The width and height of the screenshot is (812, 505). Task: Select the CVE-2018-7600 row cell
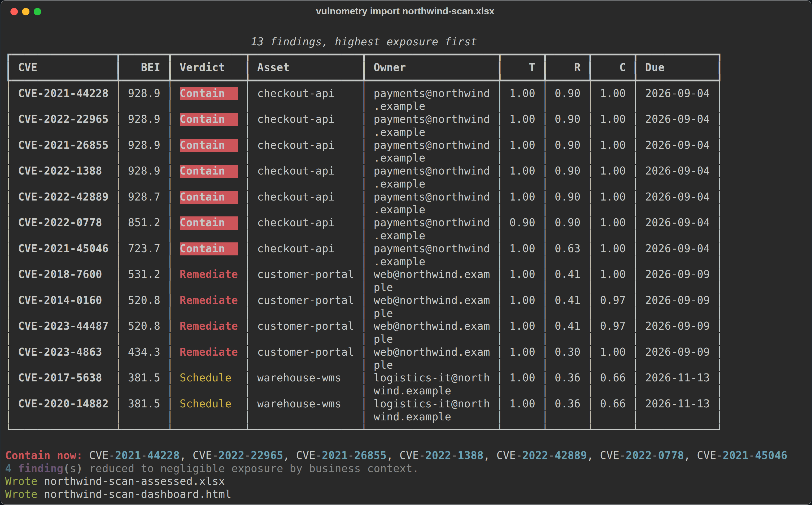pyautogui.click(x=60, y=275)
